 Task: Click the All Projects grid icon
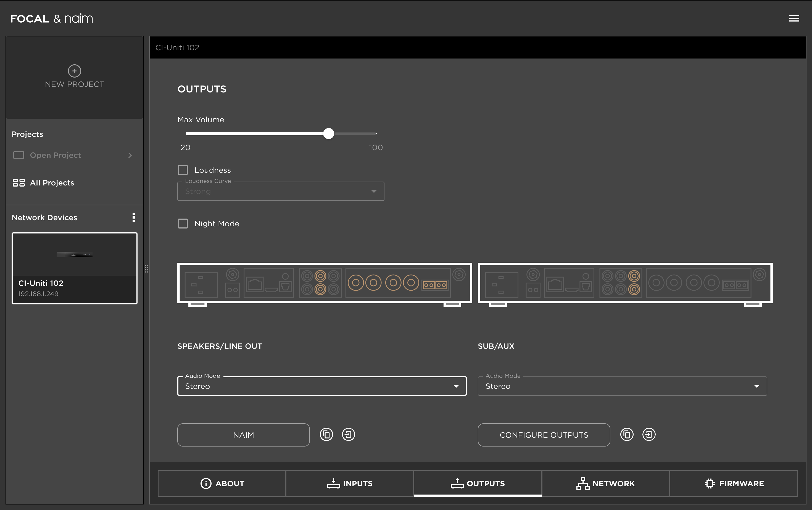pos(19,183)
